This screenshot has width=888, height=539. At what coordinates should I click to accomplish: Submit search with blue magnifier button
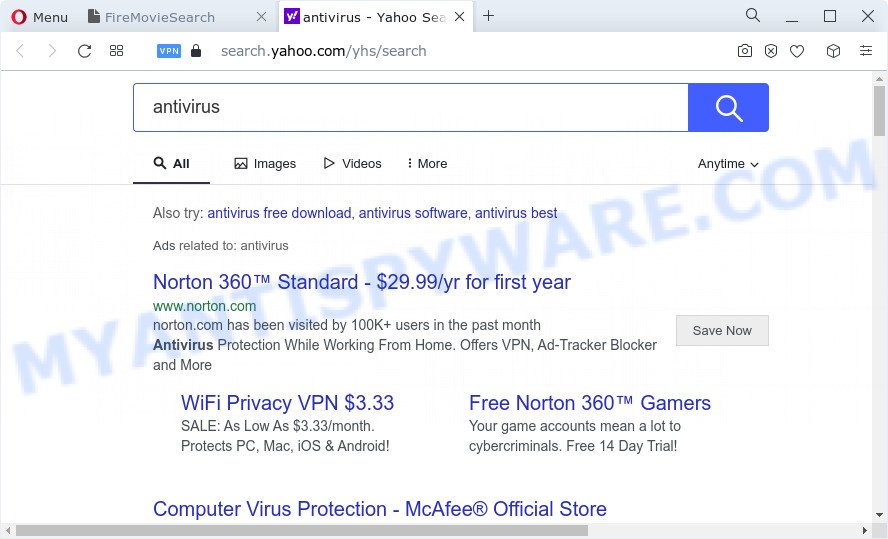point(728,108)
